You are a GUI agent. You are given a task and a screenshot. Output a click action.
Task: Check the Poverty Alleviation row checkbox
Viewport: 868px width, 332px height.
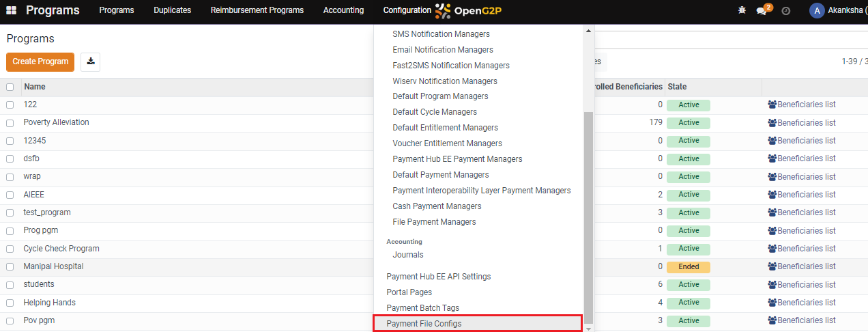point(10,123)
